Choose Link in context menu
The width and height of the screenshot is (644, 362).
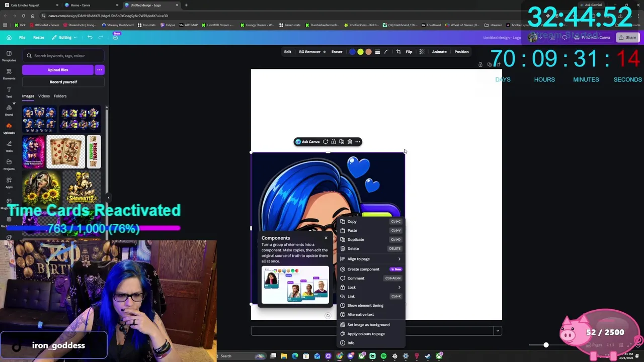click(371, 296)
